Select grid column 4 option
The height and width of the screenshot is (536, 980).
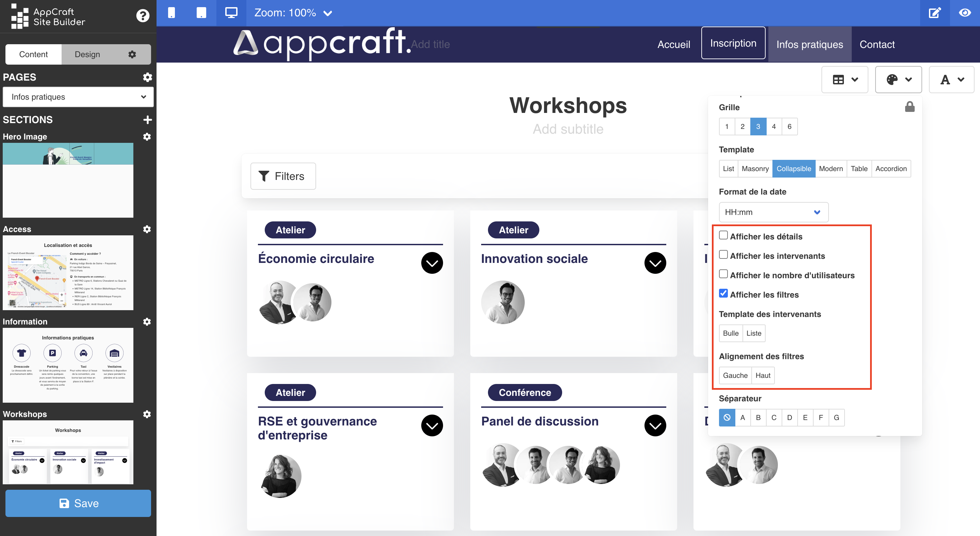(x=773, y=126)
